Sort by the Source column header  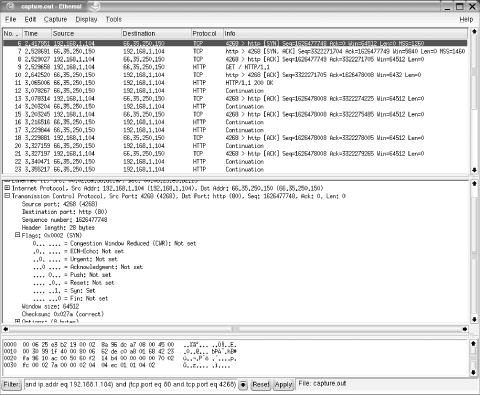pos(86,34)
